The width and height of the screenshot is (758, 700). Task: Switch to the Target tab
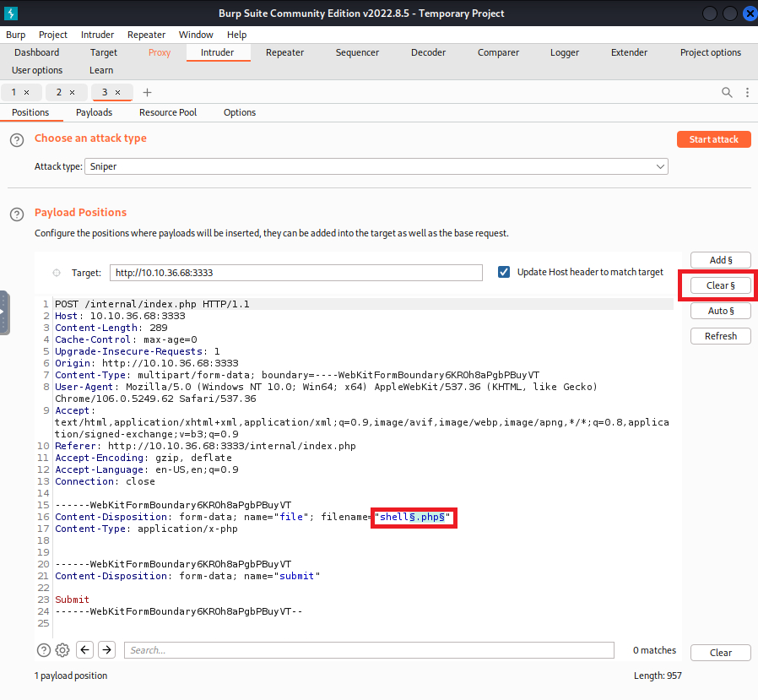104,52
